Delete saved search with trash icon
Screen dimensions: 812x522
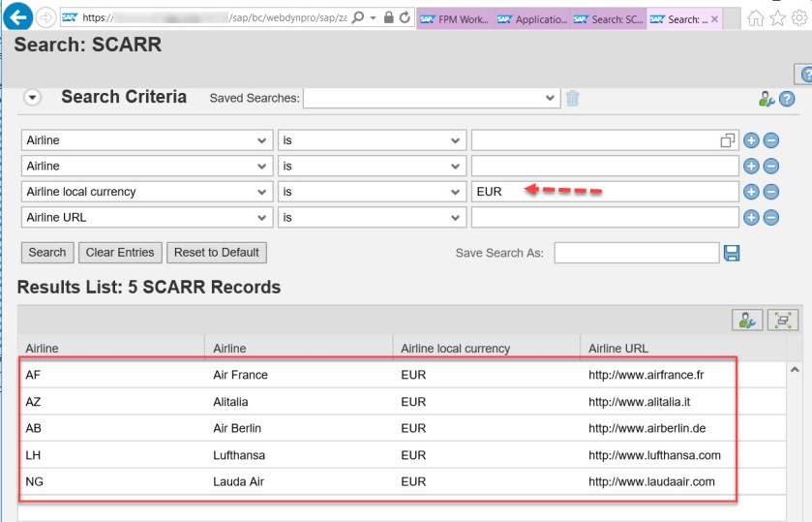573,98
